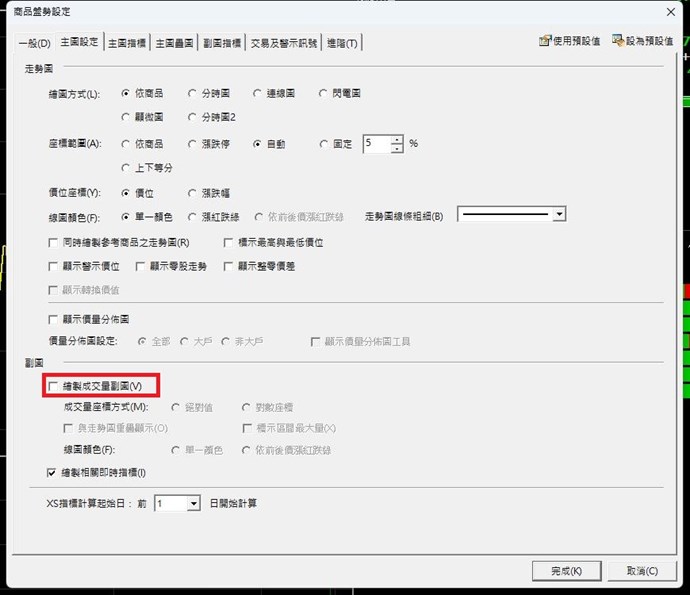Uncheck 繪製相關即時指標(I)

51,473
